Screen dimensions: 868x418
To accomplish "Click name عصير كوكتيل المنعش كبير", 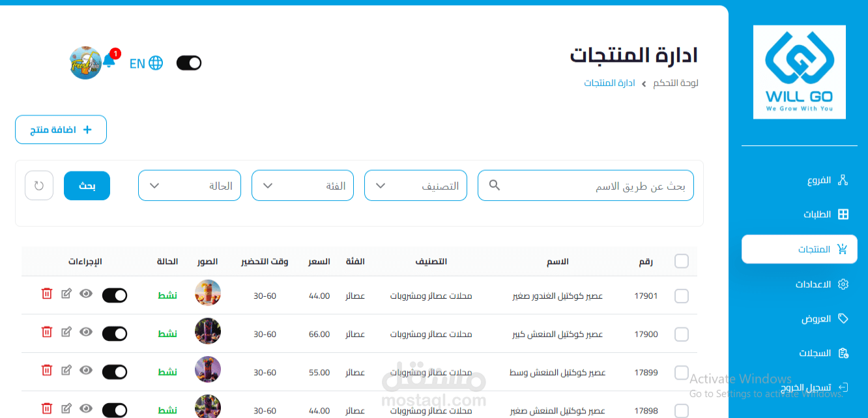I will pyautogui.click(x=558, y=335).
